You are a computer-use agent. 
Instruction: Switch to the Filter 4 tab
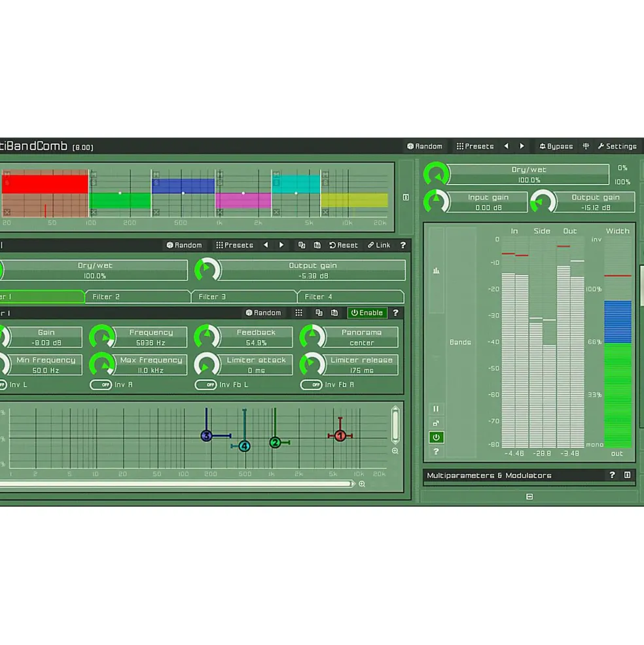350,297
